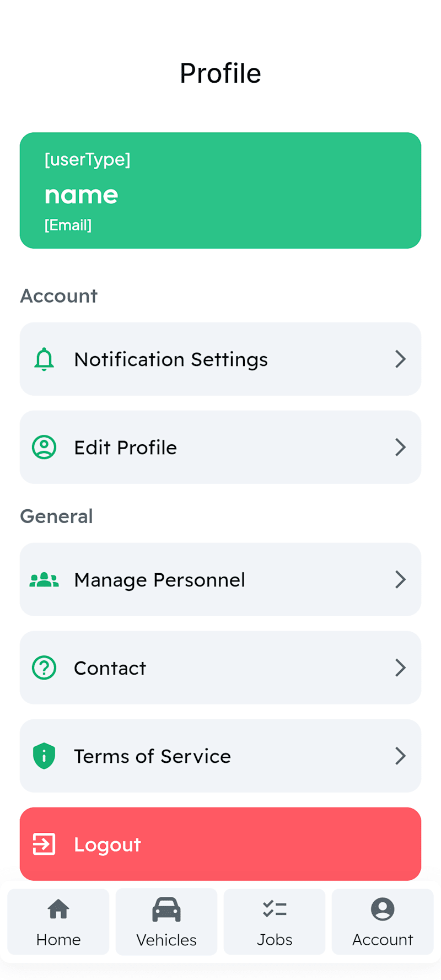441x980 pixels.
Task: Click the bell icon for notifications
Action: [44, 359]
